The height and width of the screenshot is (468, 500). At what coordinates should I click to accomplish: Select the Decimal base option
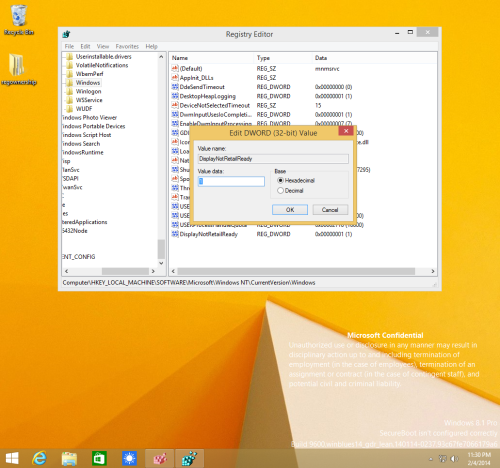click(x=290, y=191)
